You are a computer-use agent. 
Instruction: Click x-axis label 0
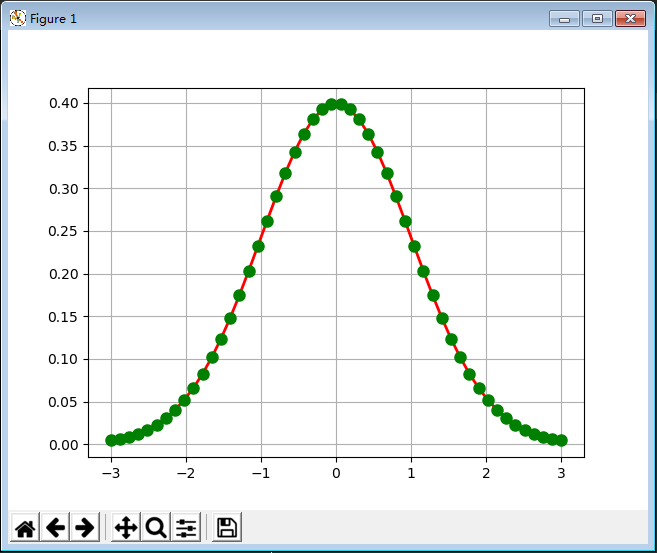(336, 473)
